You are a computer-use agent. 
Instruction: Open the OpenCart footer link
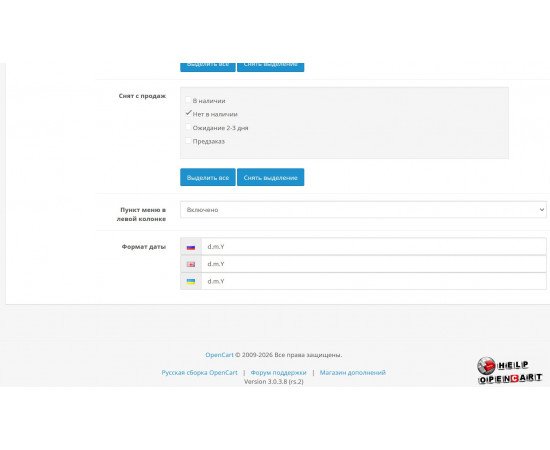(219, 355)
